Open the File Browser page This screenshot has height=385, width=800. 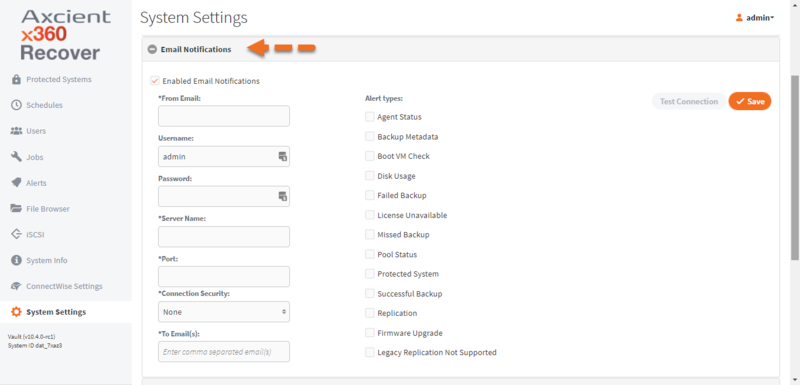[x=48, y=209]
